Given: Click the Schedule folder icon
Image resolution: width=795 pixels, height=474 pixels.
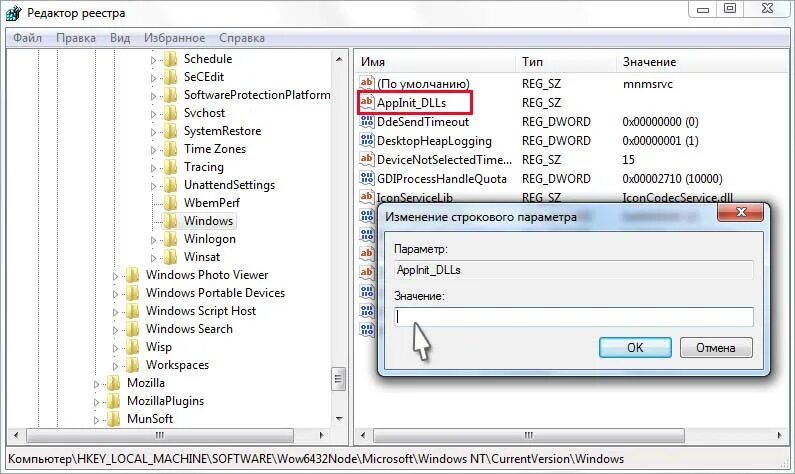Looking at the screenshot, I should [x=171, y=59].
